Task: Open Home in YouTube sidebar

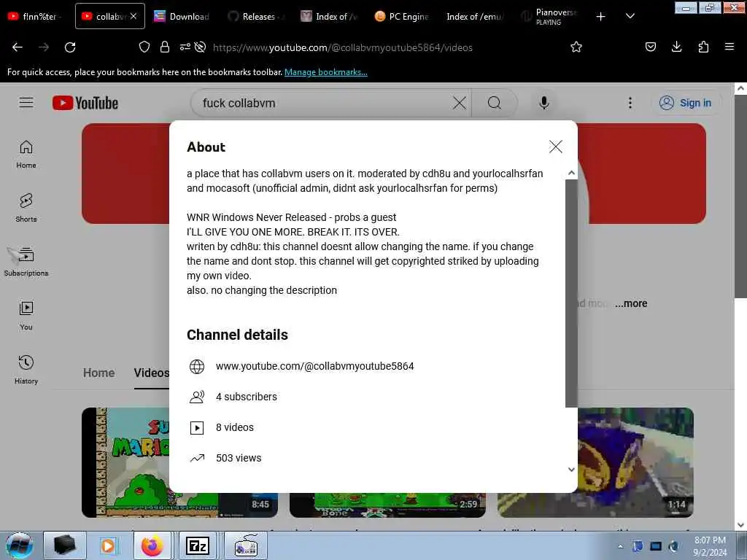Action: [26, 155]
